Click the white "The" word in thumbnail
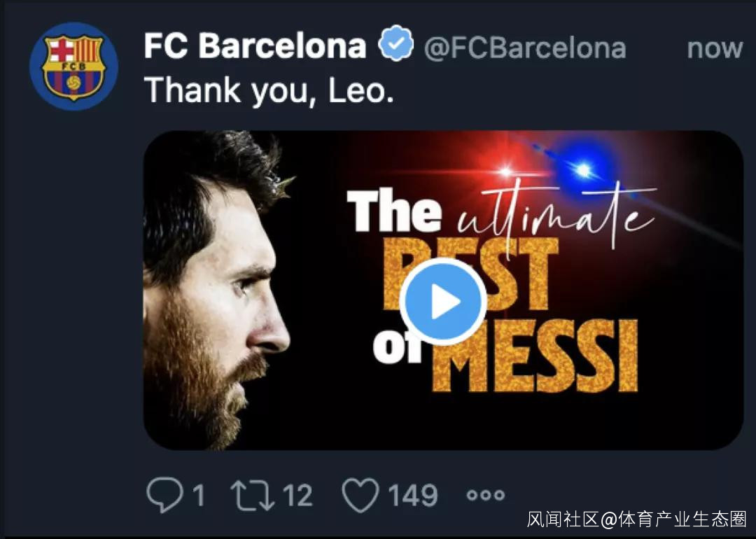The height and width of the screenshot is (539, 756). (x=393, y=212)
